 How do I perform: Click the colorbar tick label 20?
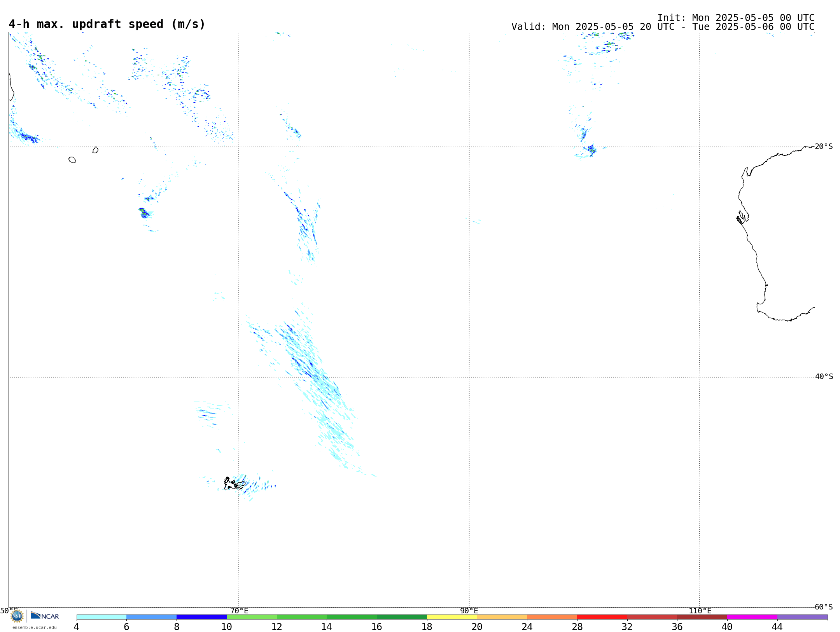pyautogui.click(x=477, y=627)
